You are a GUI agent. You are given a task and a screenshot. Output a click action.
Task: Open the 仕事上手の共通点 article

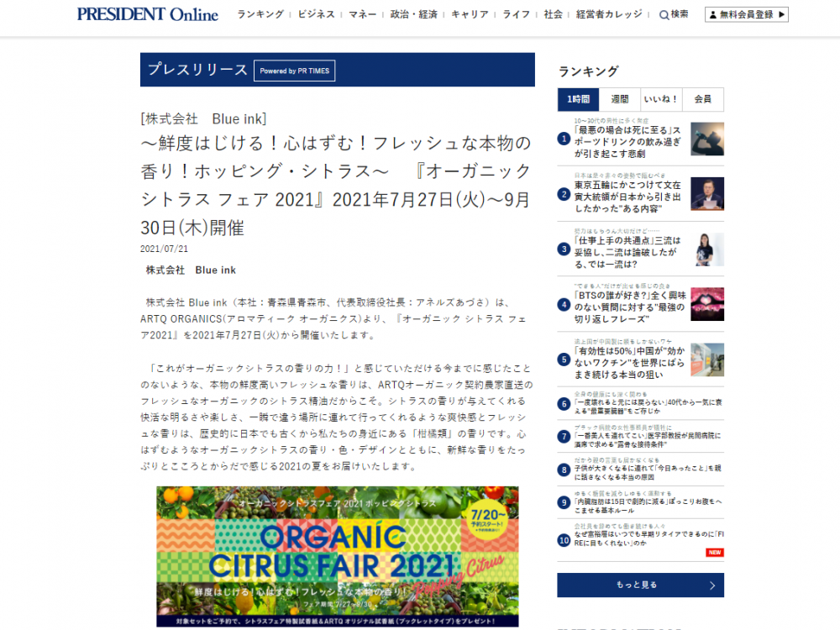click(627, 252)
